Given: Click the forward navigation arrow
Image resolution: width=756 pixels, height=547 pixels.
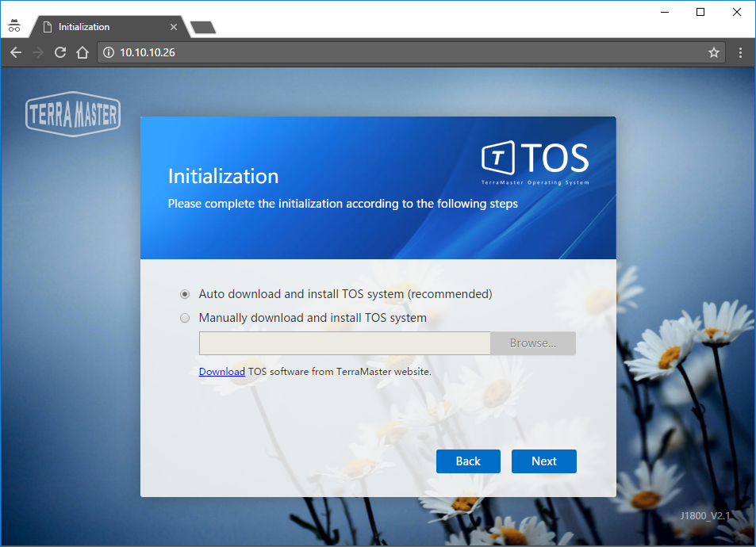Looking at the screenshot, I should (x=37, y=52).
